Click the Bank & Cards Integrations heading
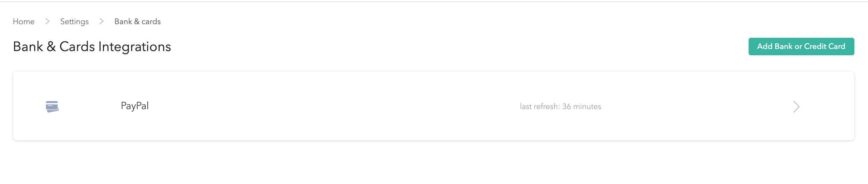Screen dimensions: 868x184 (92, 47)
